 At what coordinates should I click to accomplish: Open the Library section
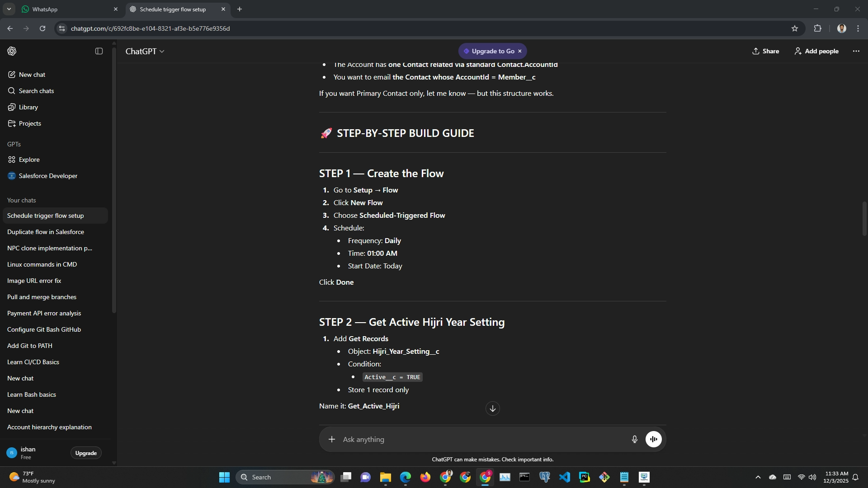point(28,107)
